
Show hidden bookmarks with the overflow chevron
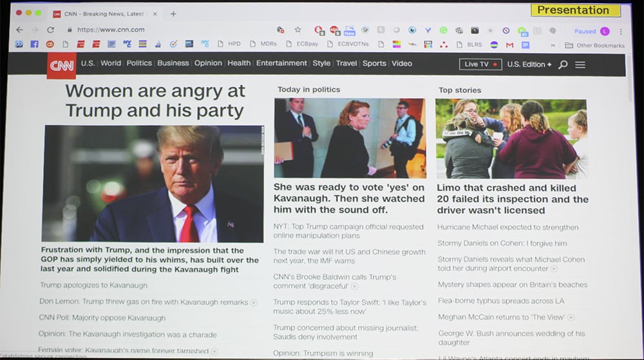pos(553,46)
